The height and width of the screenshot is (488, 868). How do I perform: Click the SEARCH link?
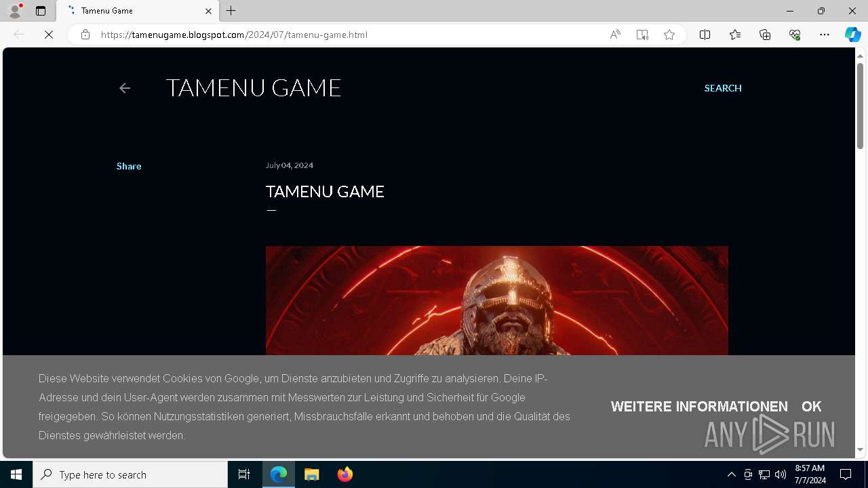click(723, 88)
